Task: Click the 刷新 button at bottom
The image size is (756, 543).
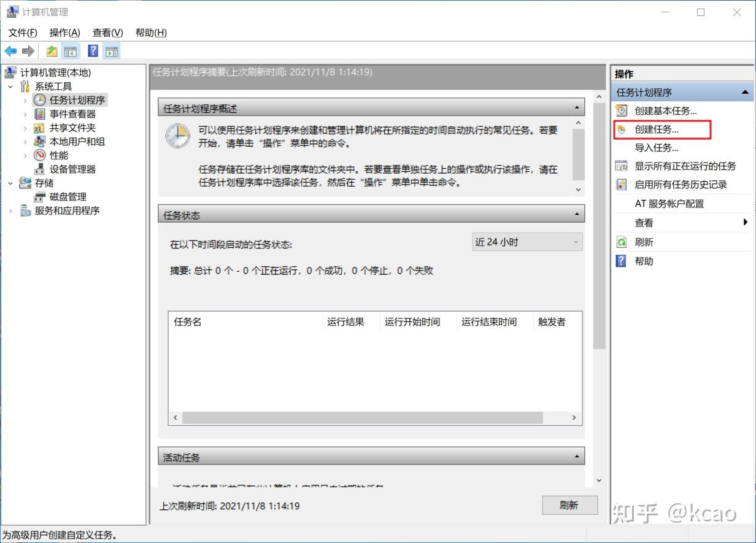Action: click(x=569, y=505)
